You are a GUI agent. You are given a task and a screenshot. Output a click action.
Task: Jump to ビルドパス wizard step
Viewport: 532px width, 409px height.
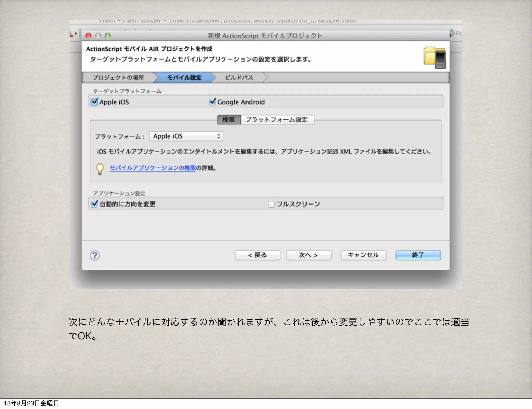[239, 78]
